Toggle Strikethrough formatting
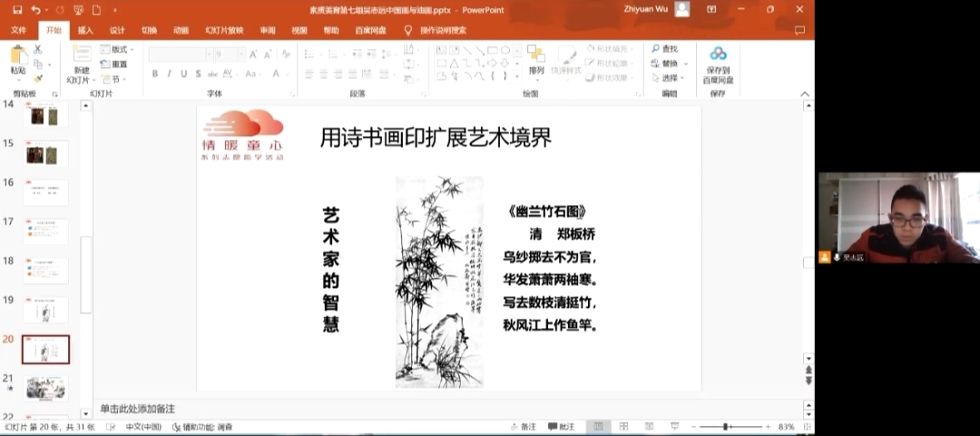 212,74
